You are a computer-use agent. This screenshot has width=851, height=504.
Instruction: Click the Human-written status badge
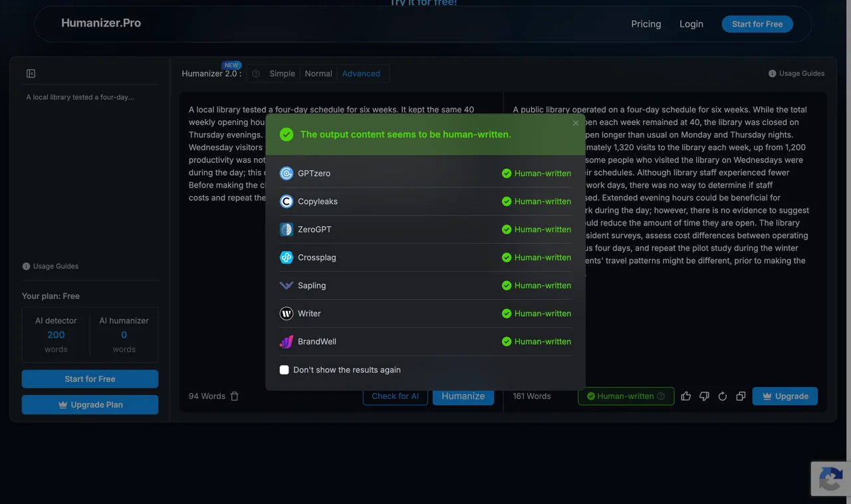click(x=626, y=396)
